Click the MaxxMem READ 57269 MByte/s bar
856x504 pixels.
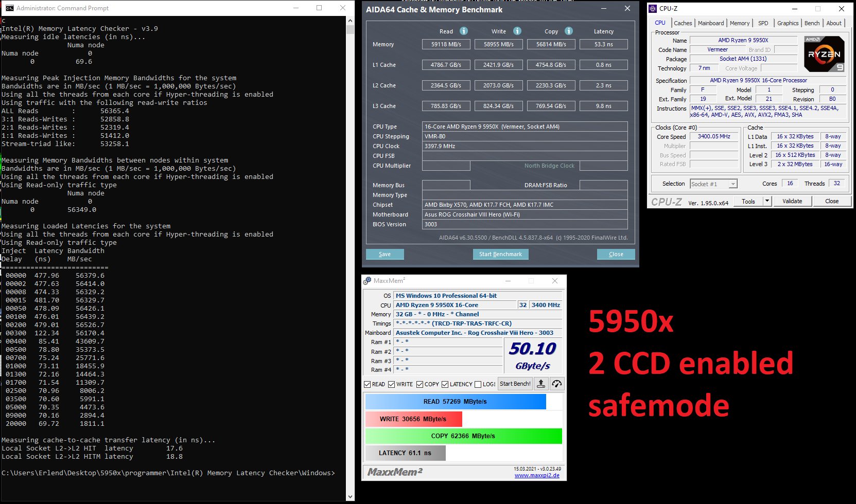coord(456,402)
